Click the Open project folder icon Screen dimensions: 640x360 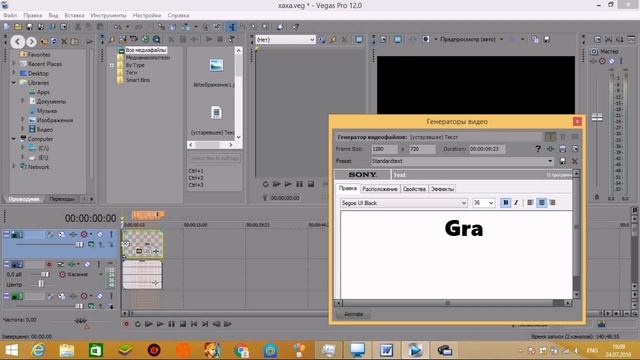(x=18, y=27)
